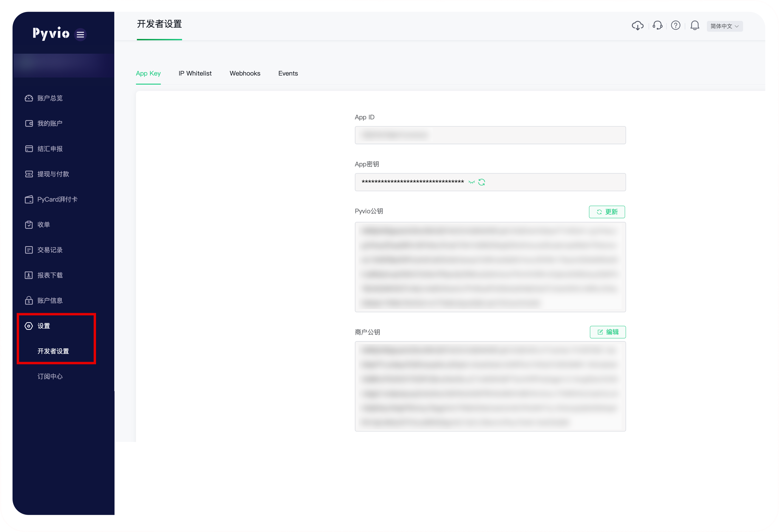Click the 结汇申报 card icon

pyautogui.click(x=29, y=149)
